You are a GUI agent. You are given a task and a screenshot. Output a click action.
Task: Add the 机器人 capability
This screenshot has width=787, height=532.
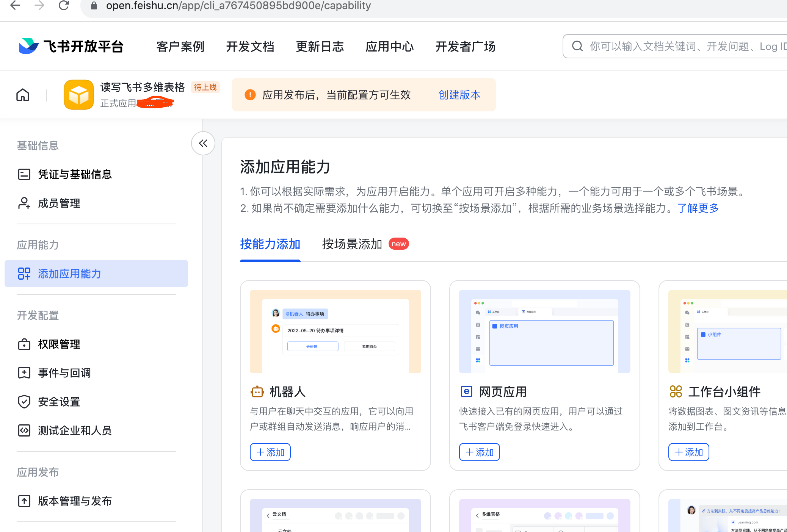coord(270,452)
